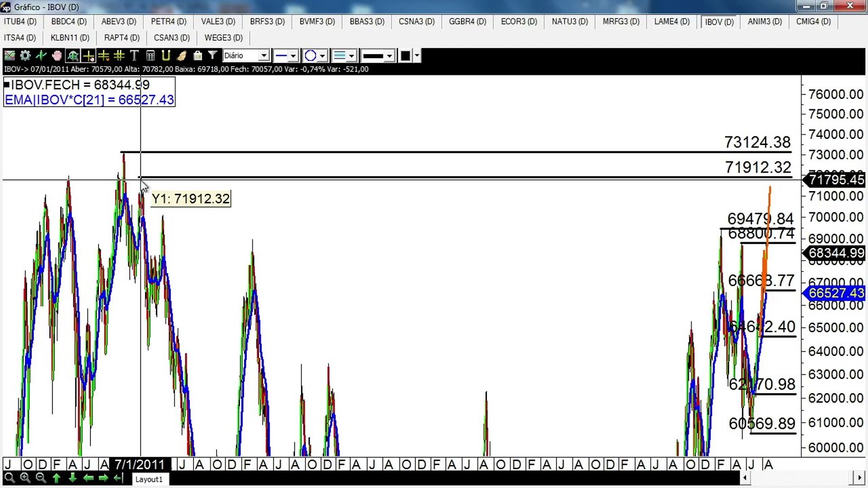Select the Layout1 tab
The image size is (868, 488).
[149, 479]
